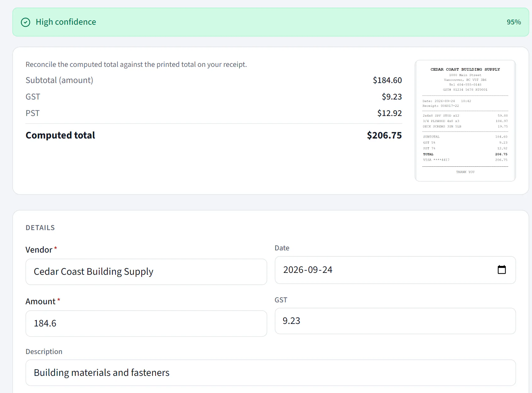The height and width of the screenshot is (393, 532).
Task: Click the PST row label
Action: 33,113
